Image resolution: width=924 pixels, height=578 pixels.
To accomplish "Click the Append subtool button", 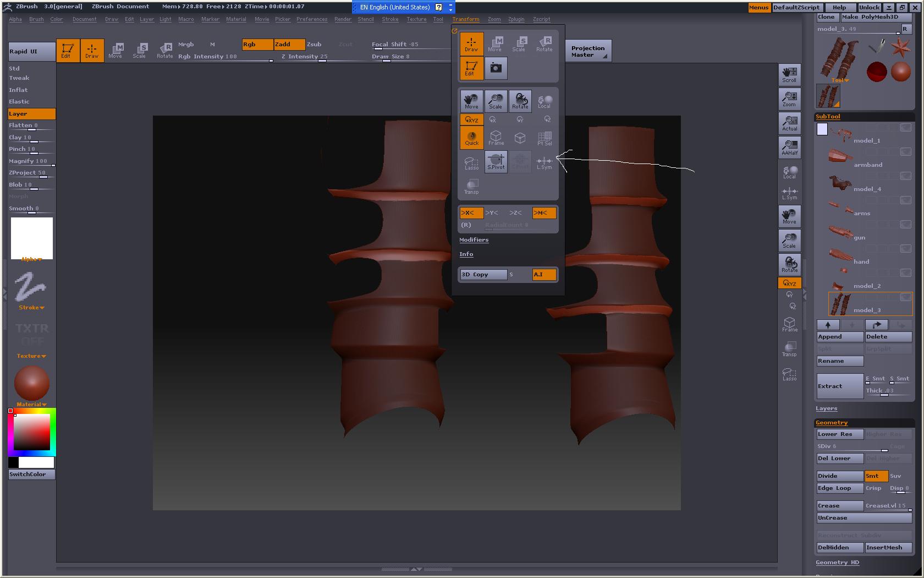I will [839, 337].
